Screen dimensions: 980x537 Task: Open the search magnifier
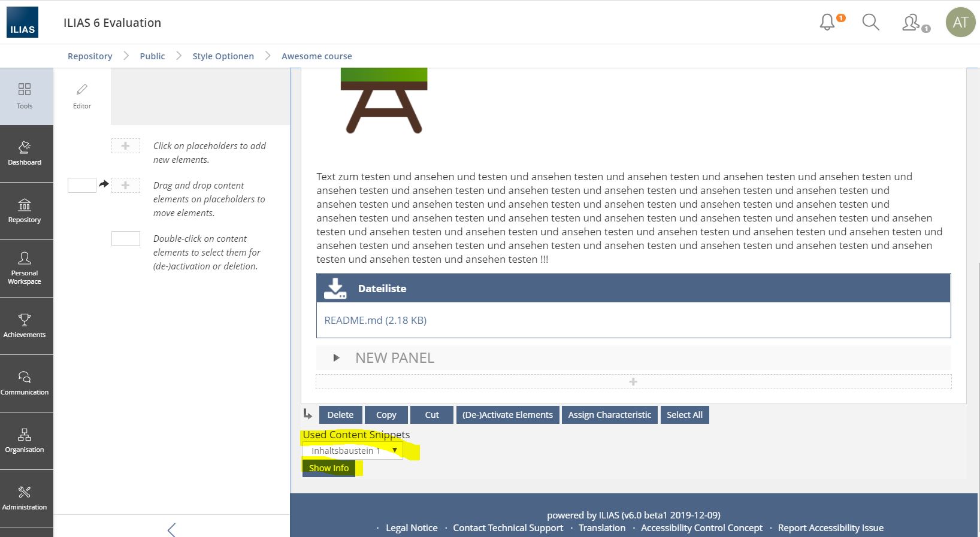click(870, 22)
